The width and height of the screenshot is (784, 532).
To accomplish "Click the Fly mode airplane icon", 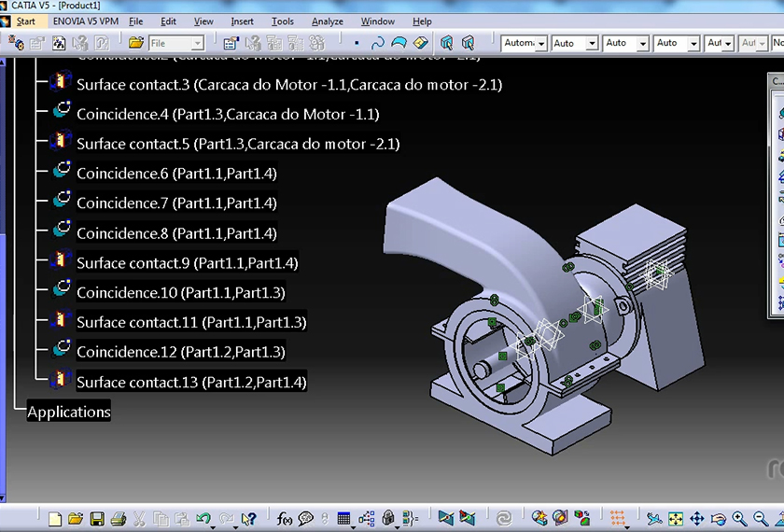I will pos(653,518).
